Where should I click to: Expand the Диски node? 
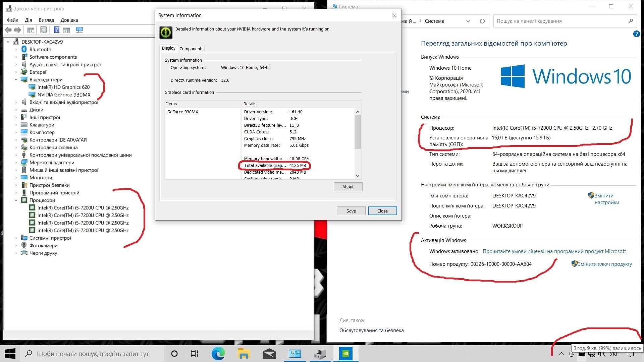pos(16,110)
